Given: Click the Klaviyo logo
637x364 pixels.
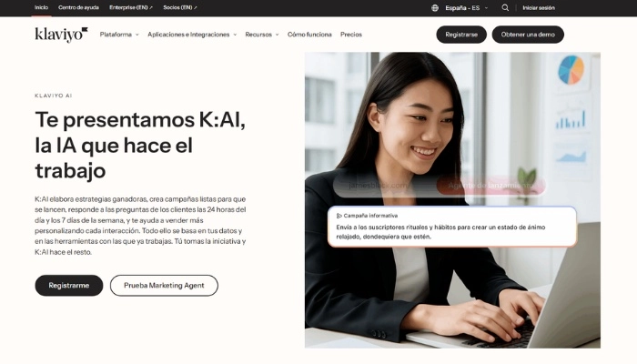Looking at the screenshot, I should [x=61, y=35].
